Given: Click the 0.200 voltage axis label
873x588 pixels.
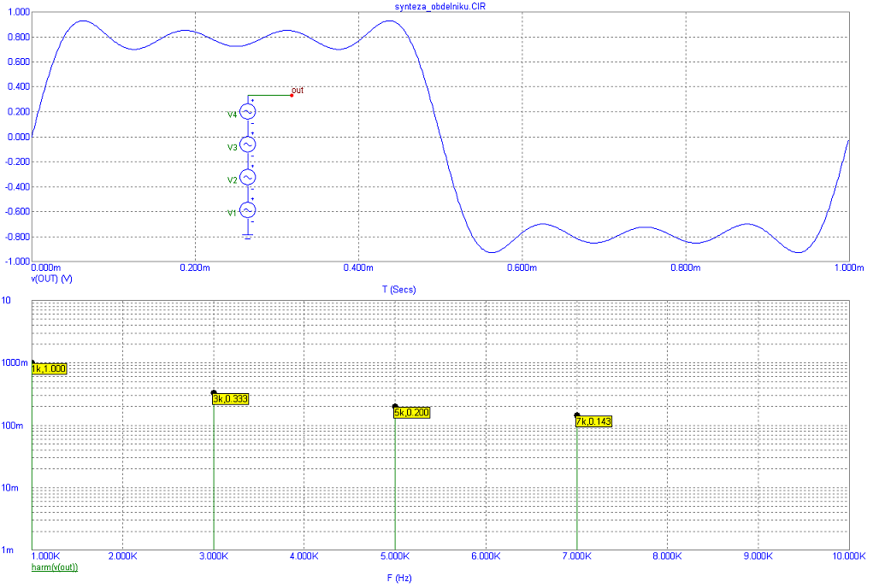Looking at the screenshot, I should coord(19,112).
